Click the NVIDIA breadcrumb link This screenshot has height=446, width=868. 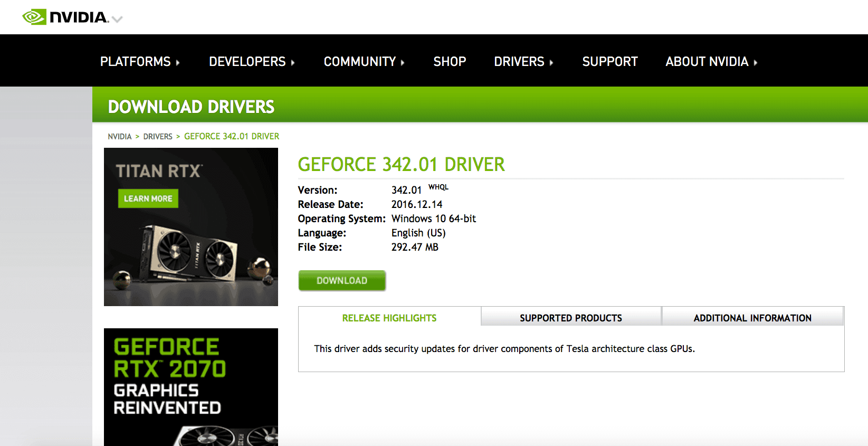[120, 137]
